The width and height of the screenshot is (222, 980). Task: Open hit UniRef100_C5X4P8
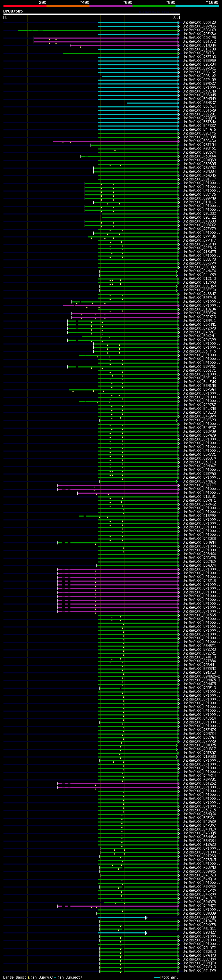click(x=199, y=38)
